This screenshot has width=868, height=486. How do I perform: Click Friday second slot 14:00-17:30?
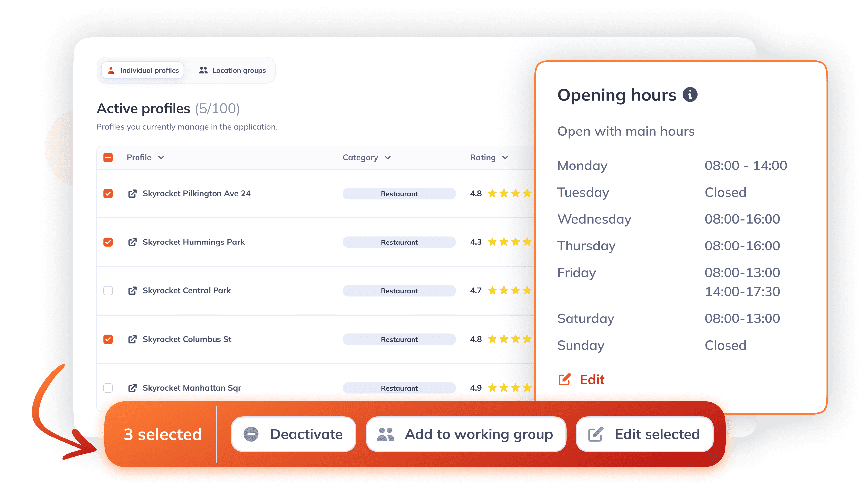[x=742, y=291]
